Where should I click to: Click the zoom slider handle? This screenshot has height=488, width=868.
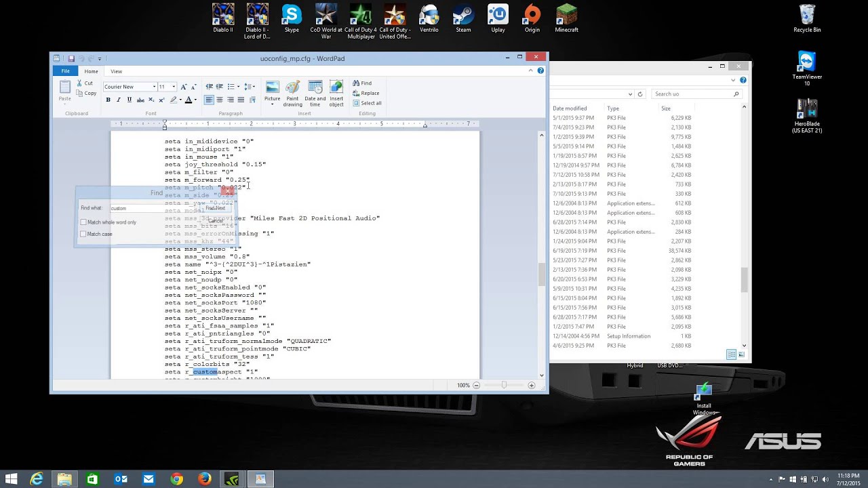[x=504, y=385]
